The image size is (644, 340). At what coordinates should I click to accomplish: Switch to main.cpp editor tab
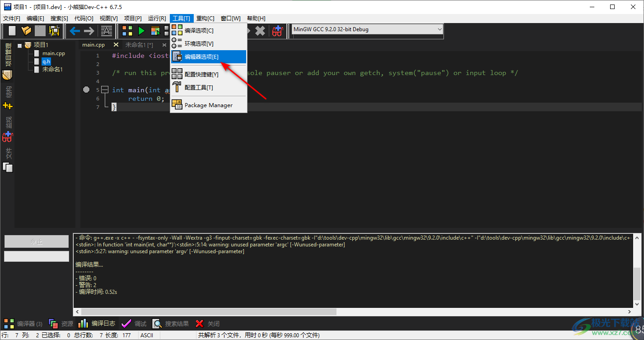(93, 45)
